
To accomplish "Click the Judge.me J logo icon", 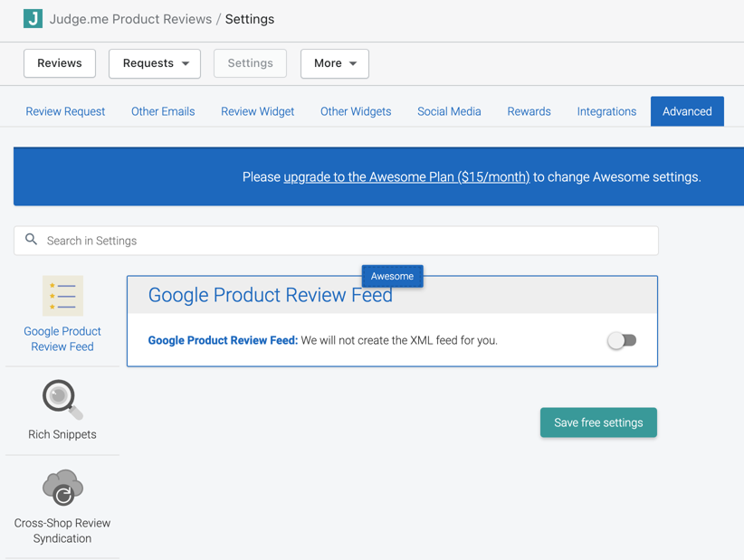I will [33, 19].
